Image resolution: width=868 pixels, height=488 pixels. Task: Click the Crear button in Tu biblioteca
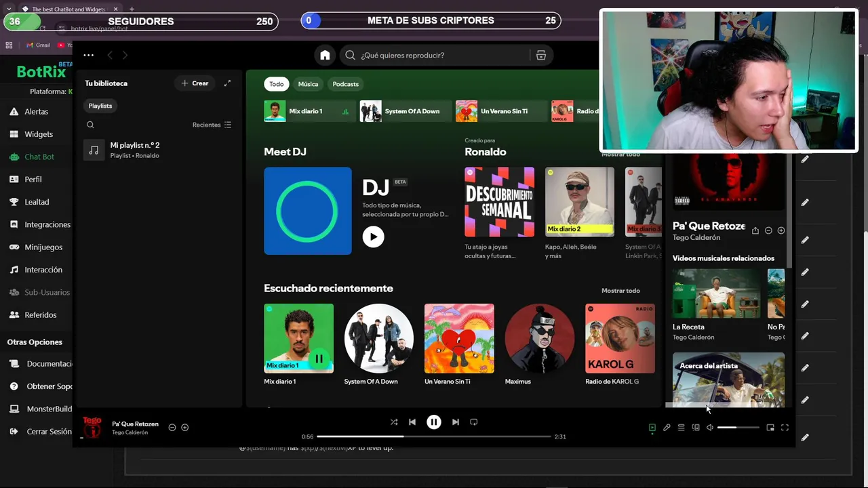(195, 83)
